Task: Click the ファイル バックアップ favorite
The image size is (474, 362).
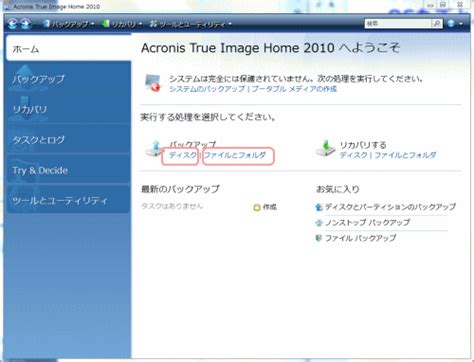Action: (361, 238)
